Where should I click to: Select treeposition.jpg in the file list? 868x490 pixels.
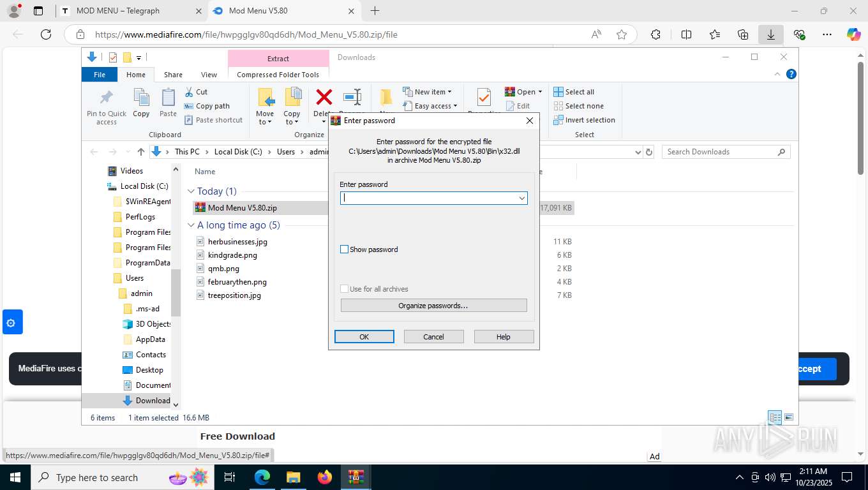[234, 295]
